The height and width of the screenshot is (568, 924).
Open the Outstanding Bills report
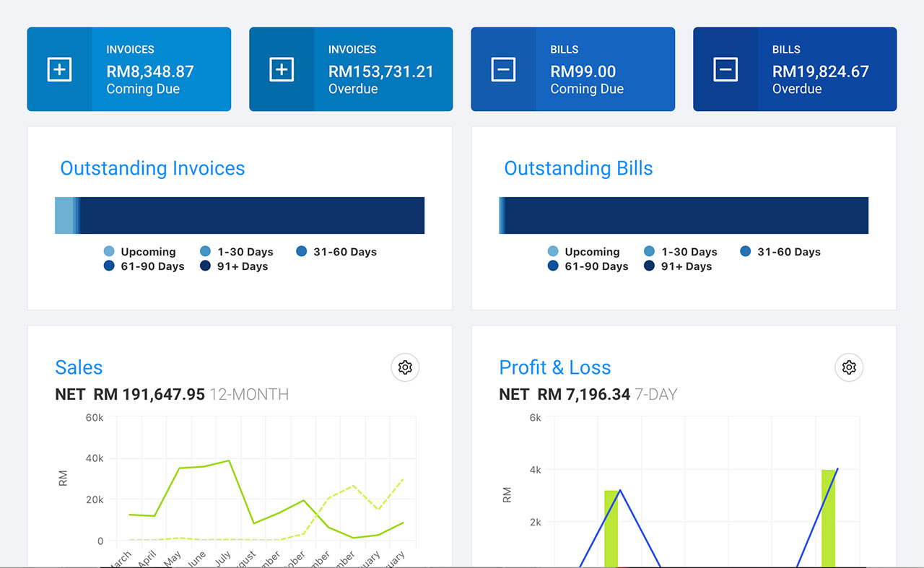[578, 168]
